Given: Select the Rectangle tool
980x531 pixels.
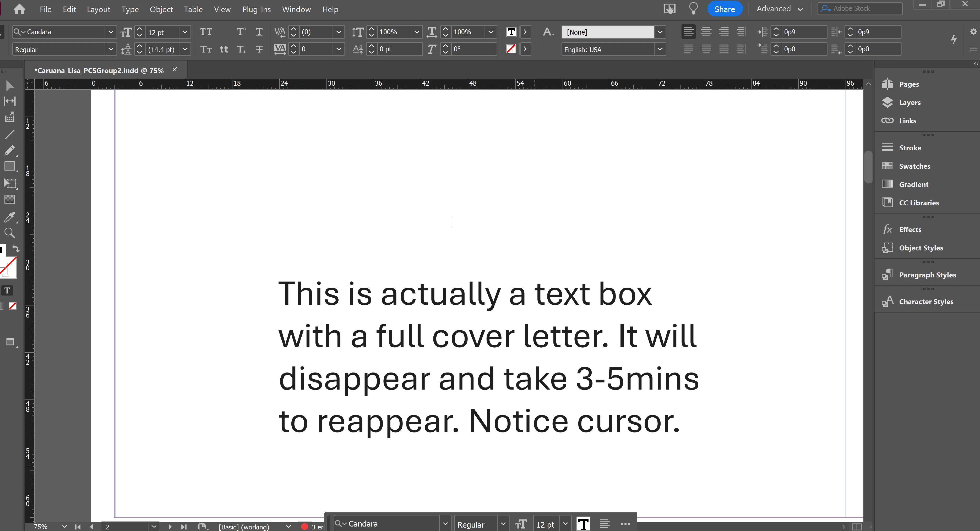Looking at the screenshot, I should (x=9, y=167).
